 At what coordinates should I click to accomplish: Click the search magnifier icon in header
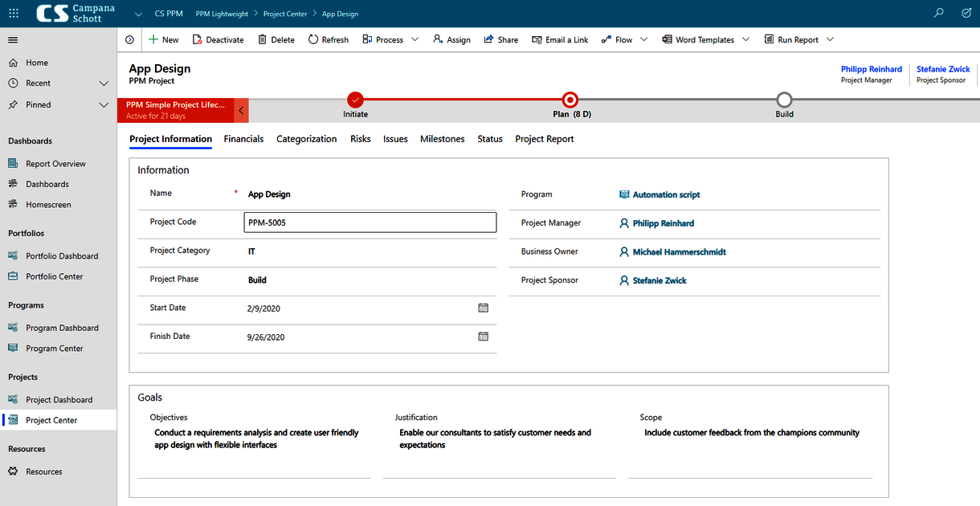(939, 14)
